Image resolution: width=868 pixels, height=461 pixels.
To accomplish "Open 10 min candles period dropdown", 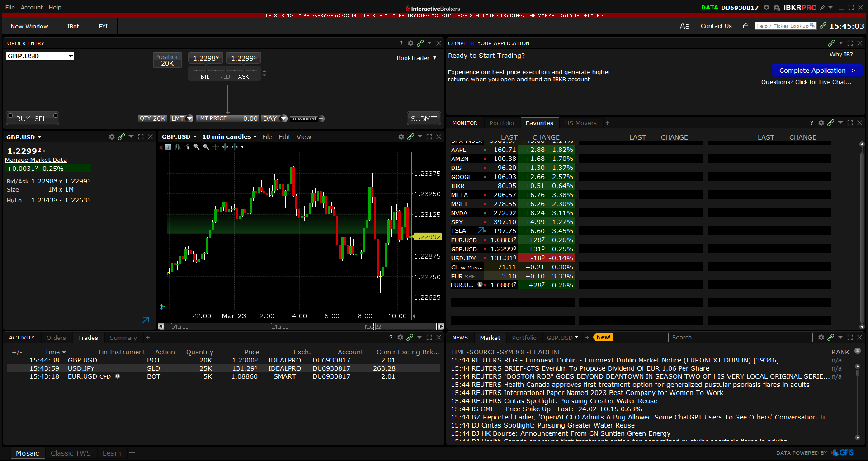I will (229, 137).
